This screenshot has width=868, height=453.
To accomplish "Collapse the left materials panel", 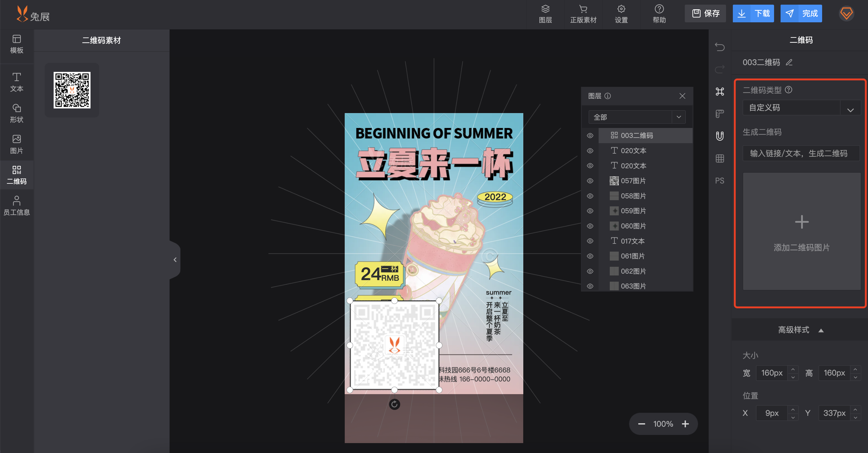I will pyautogui.click(x=175, y=260).
